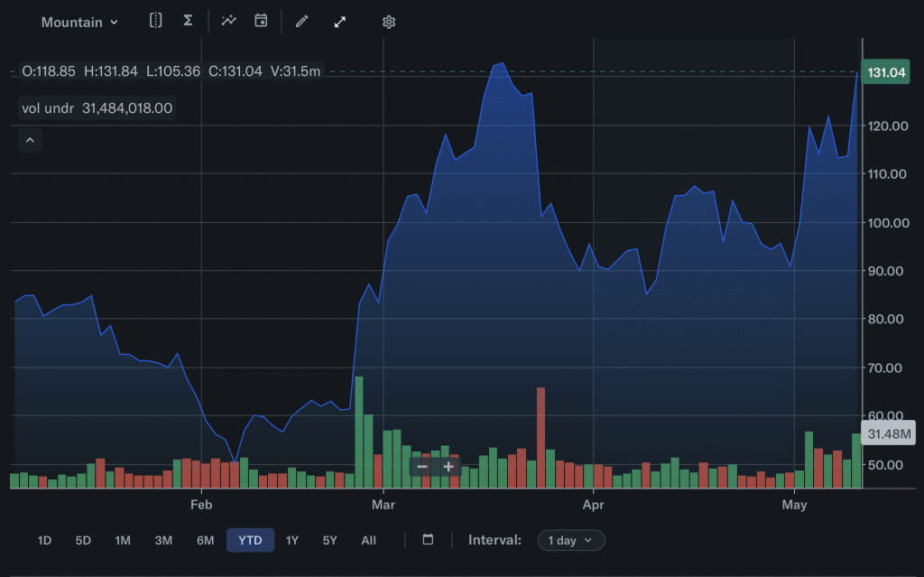Viewport: 924px width, 577px height.
Task: Switch to the All range tab
Action: (369, 540)
